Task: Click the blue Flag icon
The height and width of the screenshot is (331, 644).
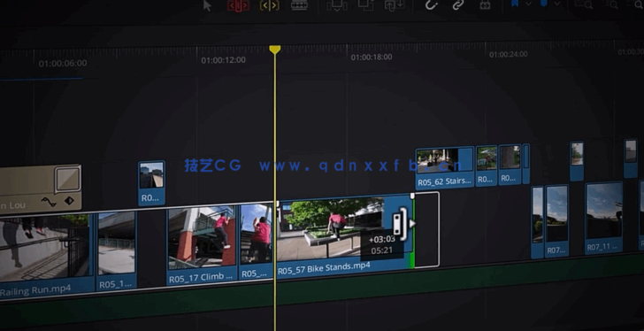Action: pyautogui.click(x=515, y=4)
